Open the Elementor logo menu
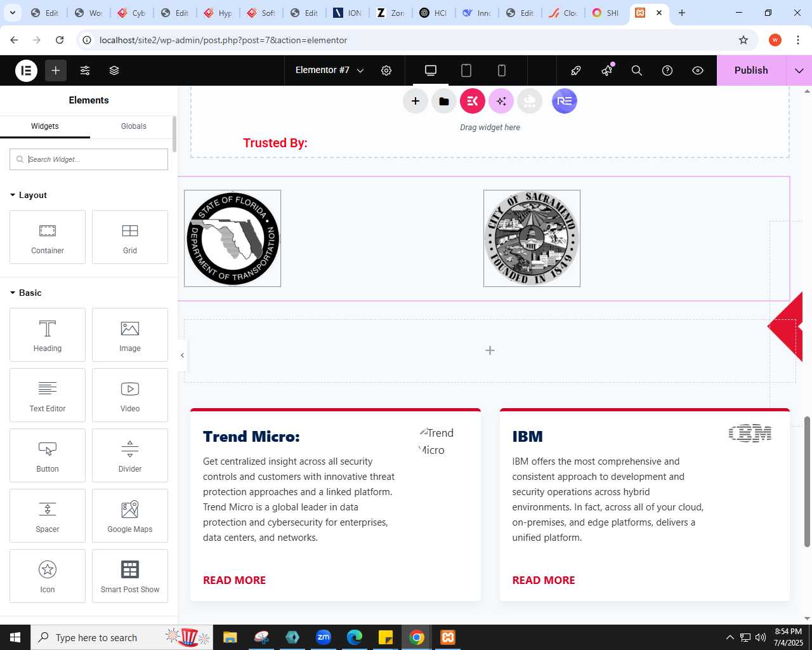812x650 pixels. pos(27,70)
